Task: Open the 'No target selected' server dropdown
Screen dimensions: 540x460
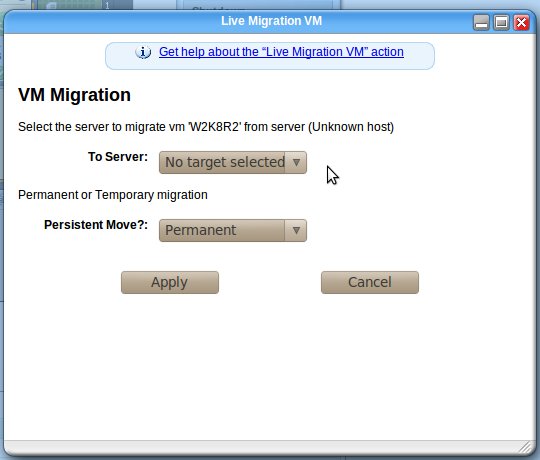Action: coord(232,162)
